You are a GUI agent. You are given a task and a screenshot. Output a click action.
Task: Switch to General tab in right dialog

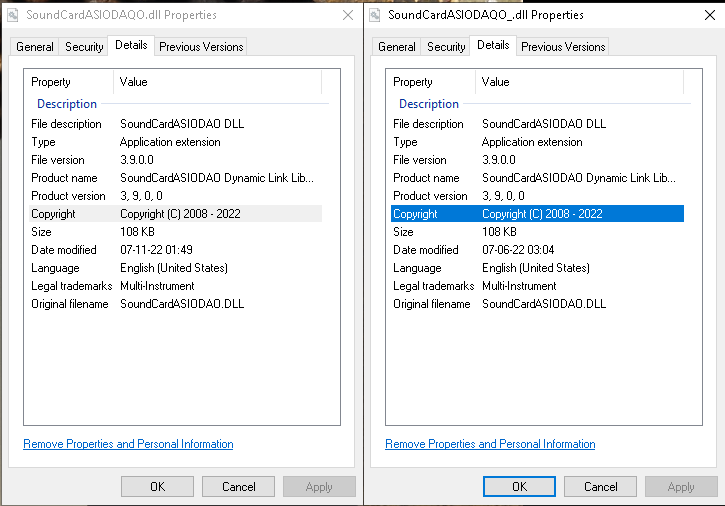click(397, 47)
